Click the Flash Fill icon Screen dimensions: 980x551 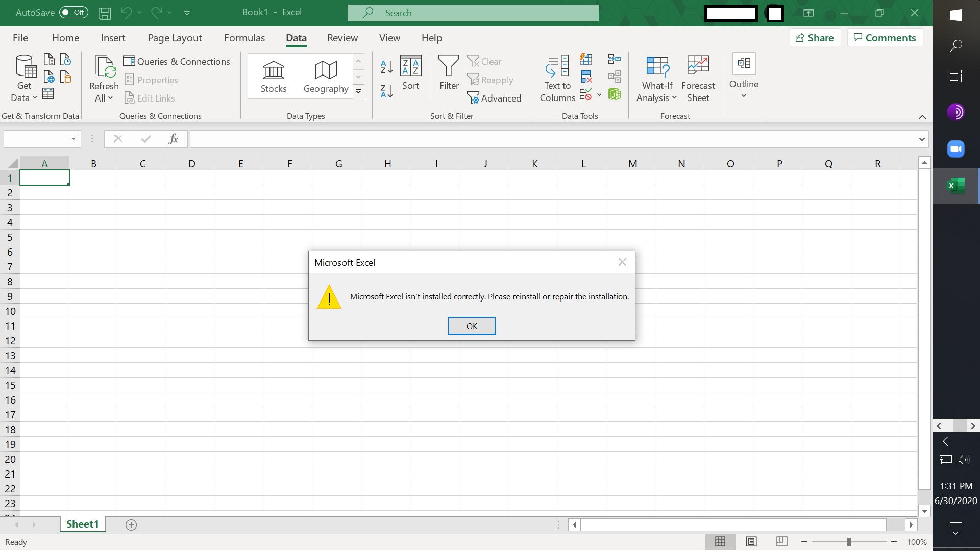(586, 59)
